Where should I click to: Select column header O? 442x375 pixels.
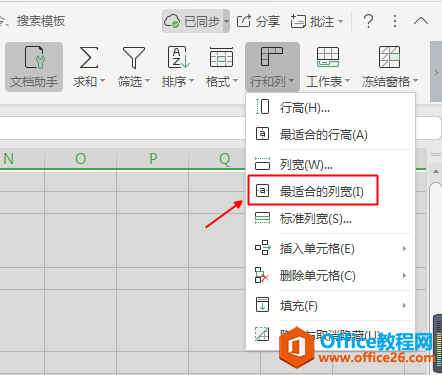(80, 159)
